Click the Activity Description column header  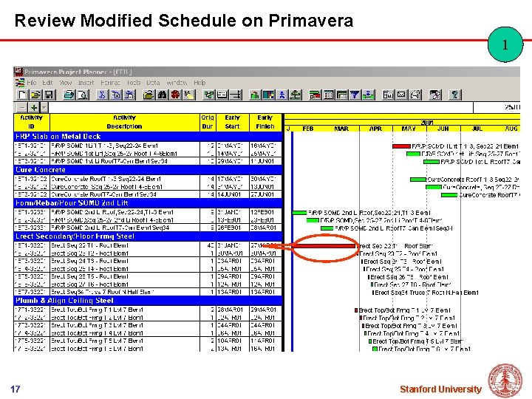pos(125,122)
